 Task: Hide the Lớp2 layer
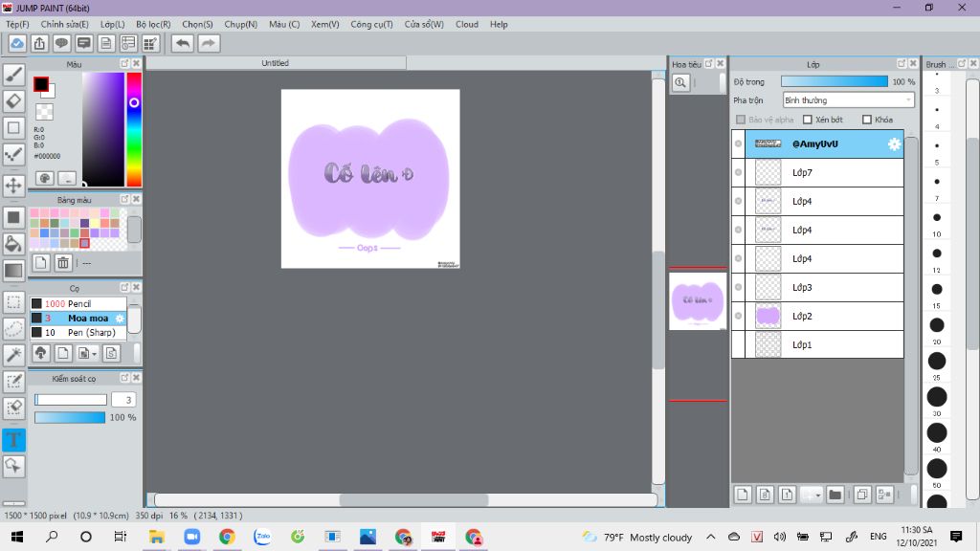738,316
